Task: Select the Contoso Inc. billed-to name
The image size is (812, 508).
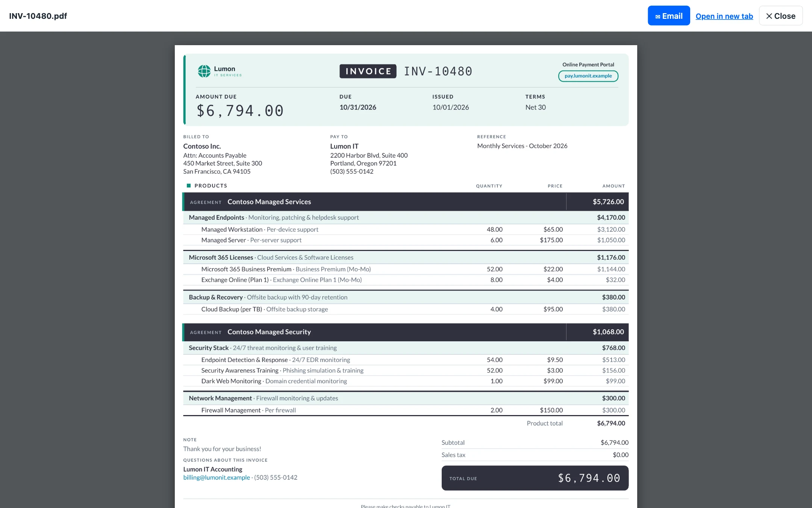Action: pos(202,146)
